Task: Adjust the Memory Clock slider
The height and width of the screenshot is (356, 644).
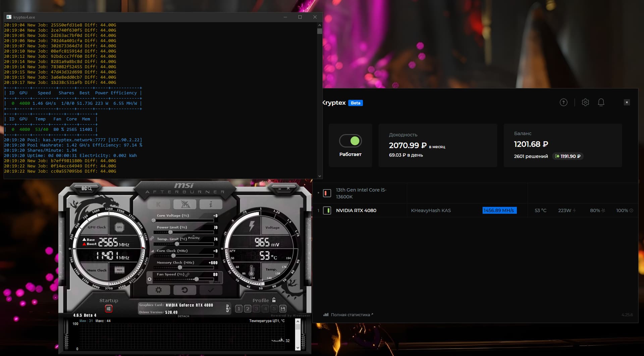Action: [183, 267]
